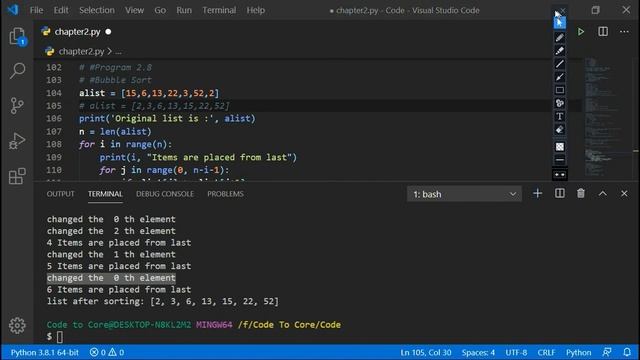
Task: Click the unsaved dot on chapter2.py tab
Action: 108,31
